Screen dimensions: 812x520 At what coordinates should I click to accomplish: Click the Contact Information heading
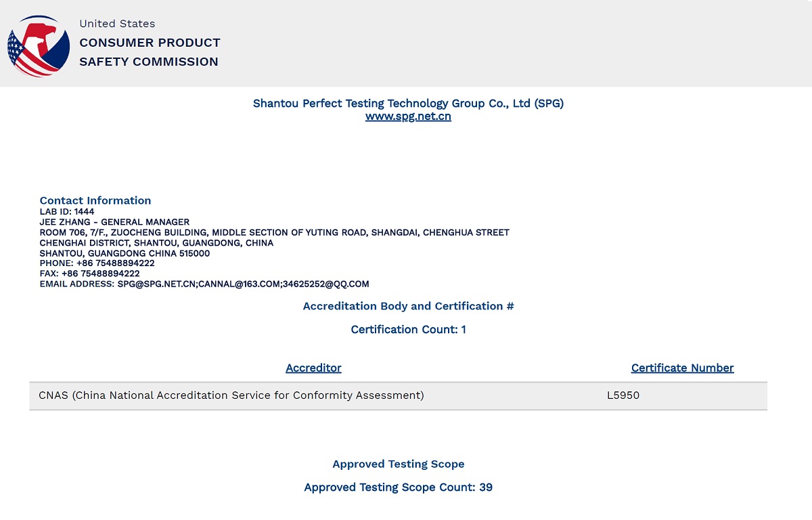pyautogui.click(x=95, y=200)
